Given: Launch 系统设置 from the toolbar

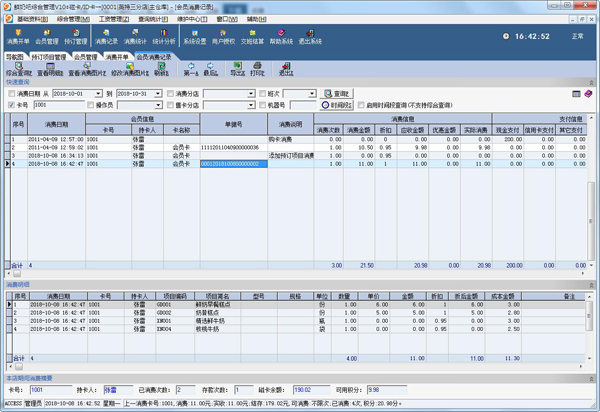Looking at the screenshot, I should (x=196, y=38).
